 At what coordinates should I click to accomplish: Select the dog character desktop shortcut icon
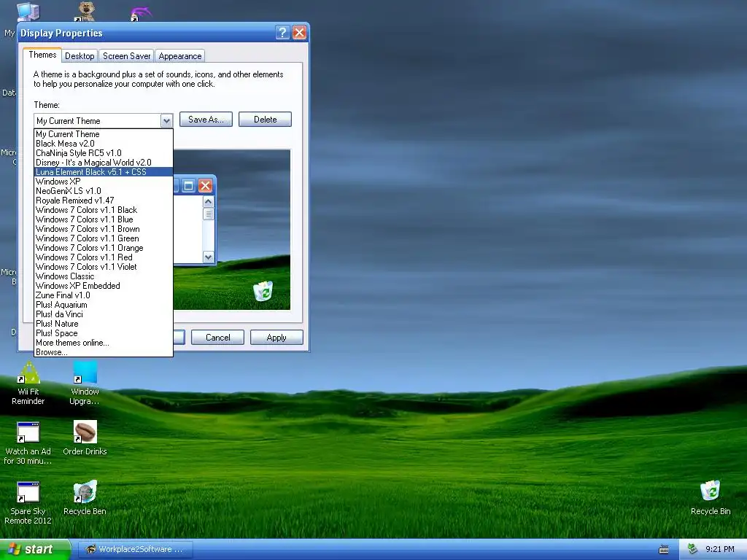pyautogui.click(x=85, y=11)
